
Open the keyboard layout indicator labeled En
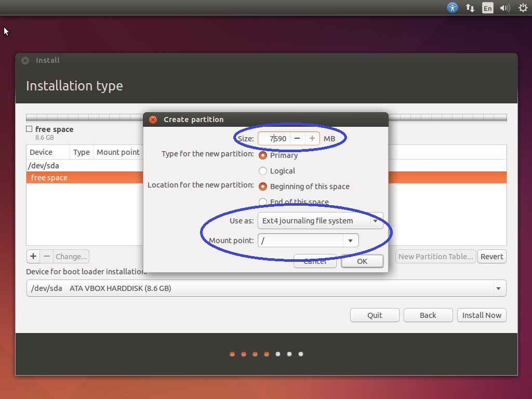click(487, 8)
